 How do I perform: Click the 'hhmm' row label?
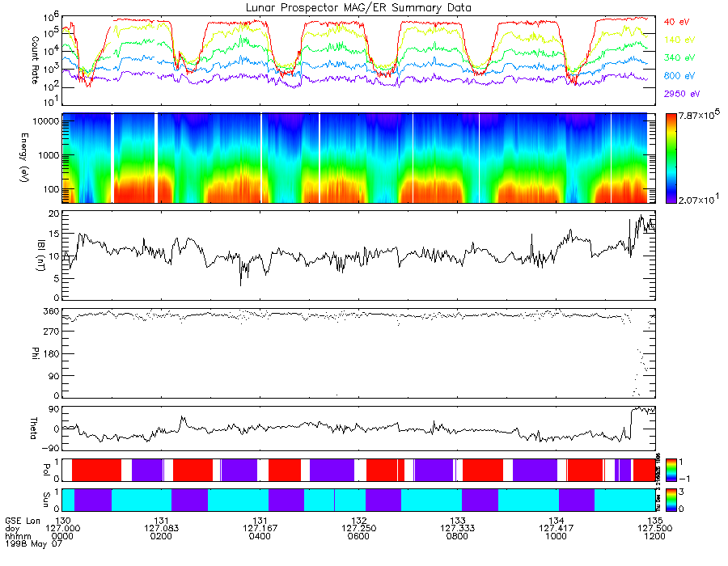[x=18, y=536]
